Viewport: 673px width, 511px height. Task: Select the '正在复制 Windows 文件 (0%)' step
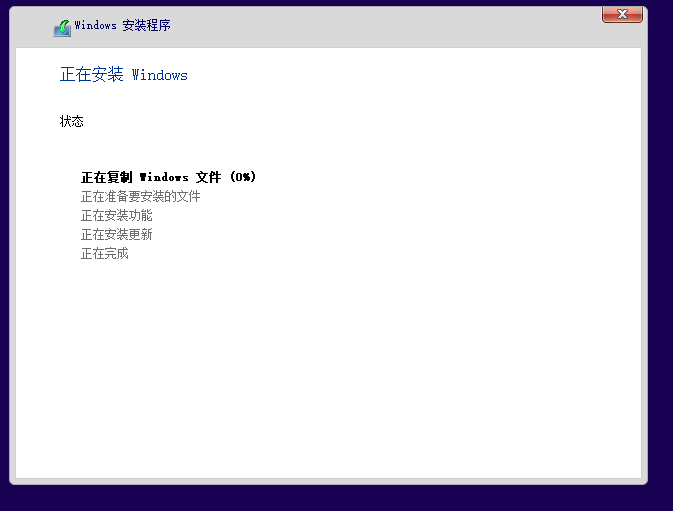[168, 177]
